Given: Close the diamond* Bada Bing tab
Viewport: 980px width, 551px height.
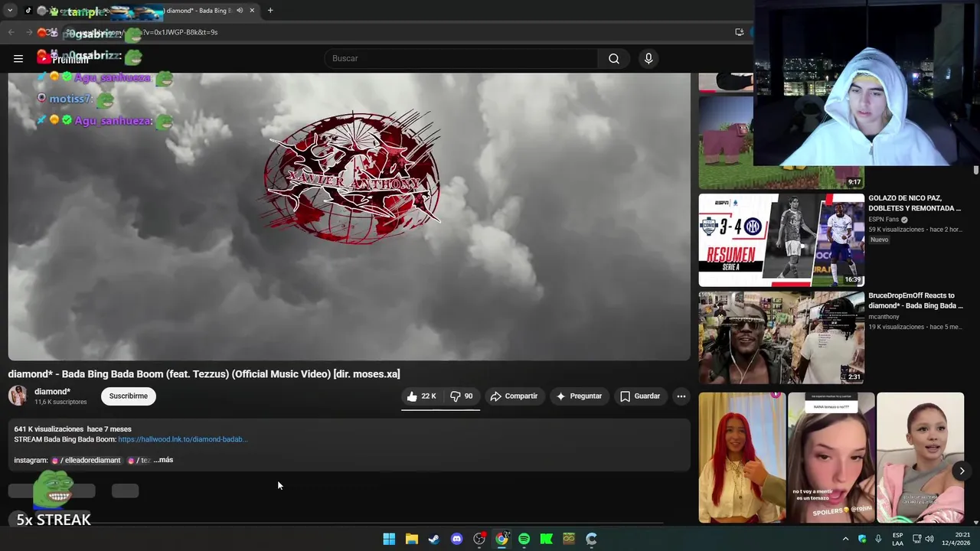Looking at the screenshot, I should point(252,11).
